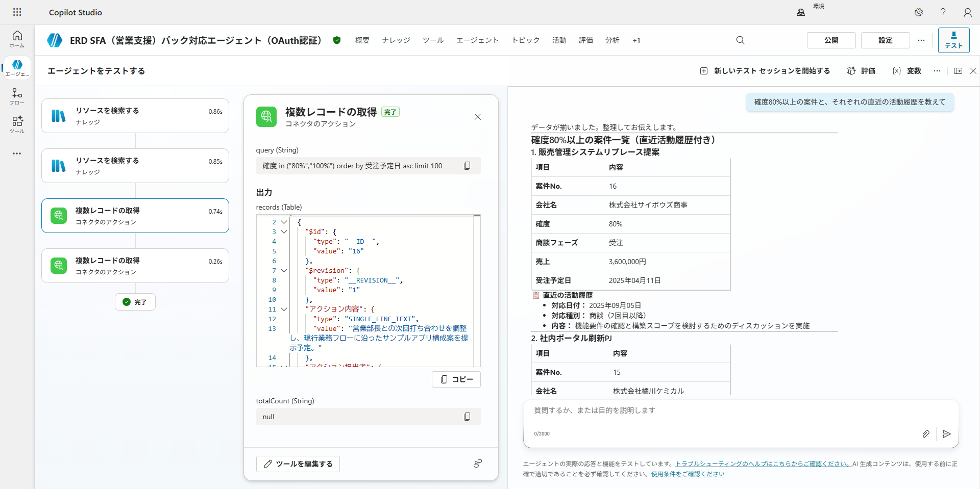Screen dimensions: 980x489
Task: Open the app launcher grid icon
Action: coord(17,12)
